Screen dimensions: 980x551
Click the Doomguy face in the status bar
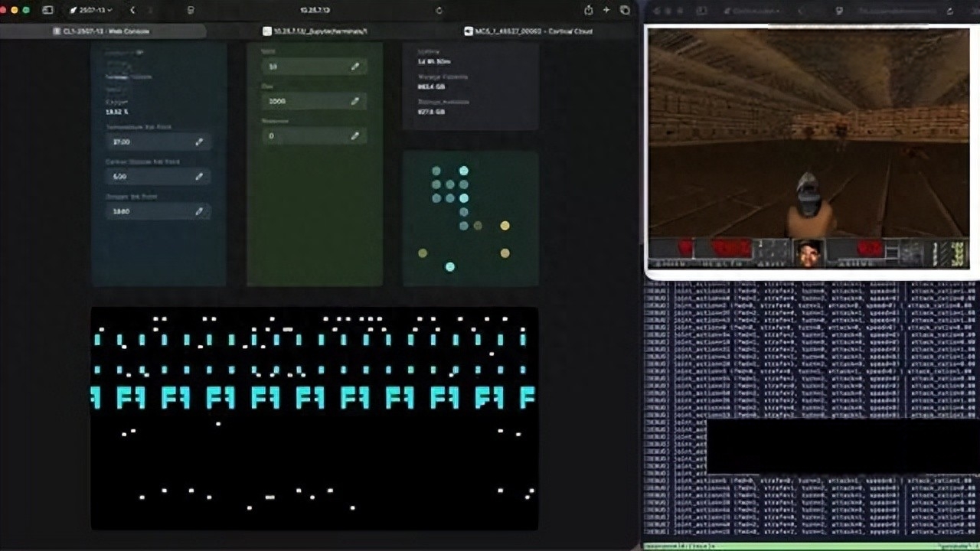coord(807,253)
